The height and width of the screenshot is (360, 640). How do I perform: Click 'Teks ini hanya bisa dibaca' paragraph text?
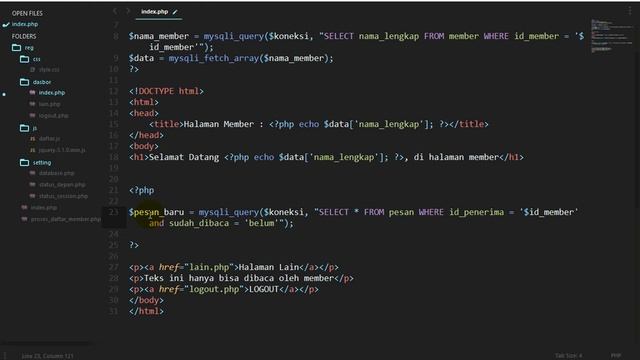coord(209,278)
